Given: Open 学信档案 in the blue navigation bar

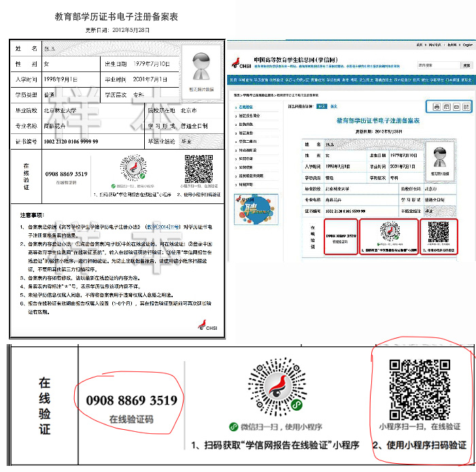Looking at the screenshot, I should pyautogui.click(x=333, y=80).
